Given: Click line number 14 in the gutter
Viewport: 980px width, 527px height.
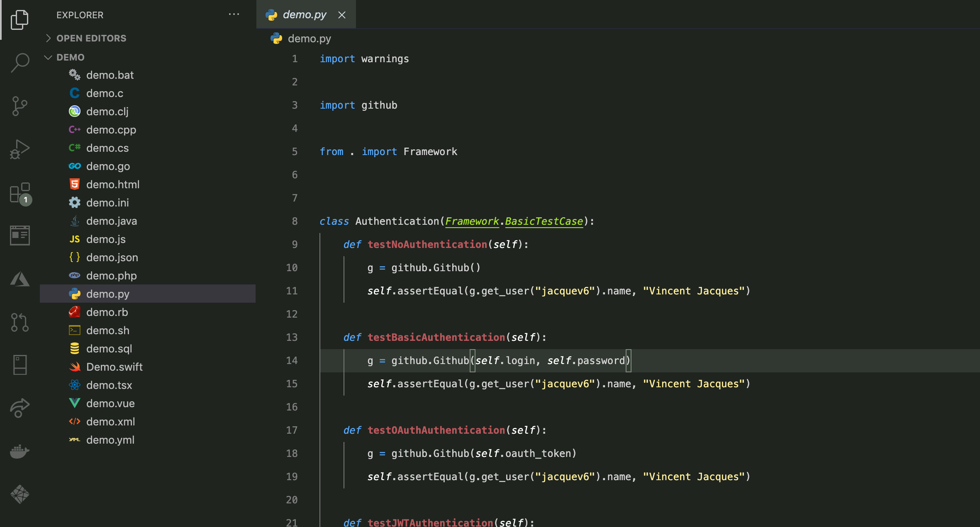Looking at the screenshot, I should pyautogui.click(x=292, y=360).
